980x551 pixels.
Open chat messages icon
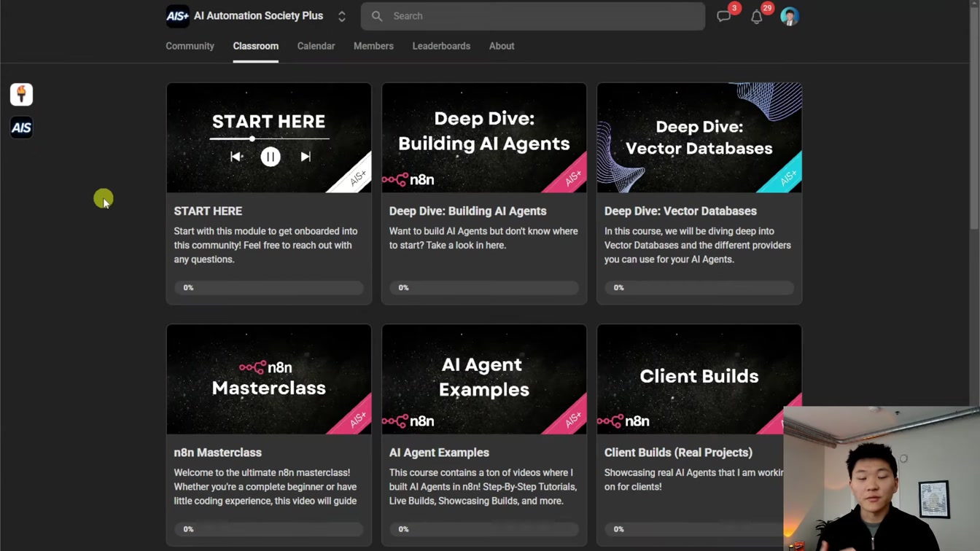coord(723,16)
